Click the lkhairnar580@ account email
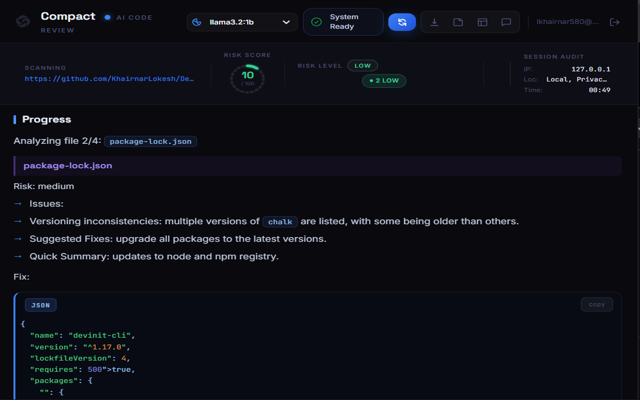This screenshot has width=640, height=400. [x=567, y=22]
